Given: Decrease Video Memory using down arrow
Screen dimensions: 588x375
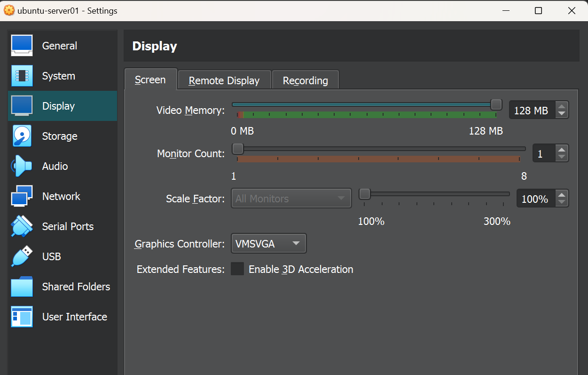Looking at the screenshot, I should click(561, 114).
